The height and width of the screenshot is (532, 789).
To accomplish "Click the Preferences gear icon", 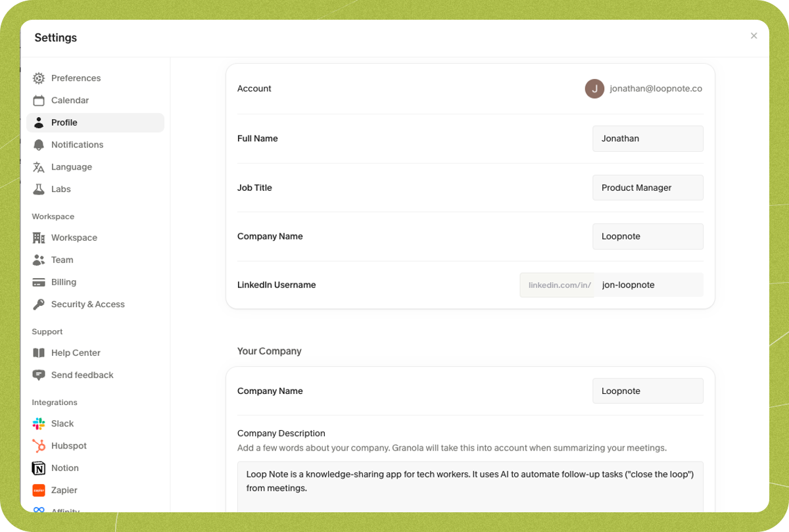I will pos(39,78).
